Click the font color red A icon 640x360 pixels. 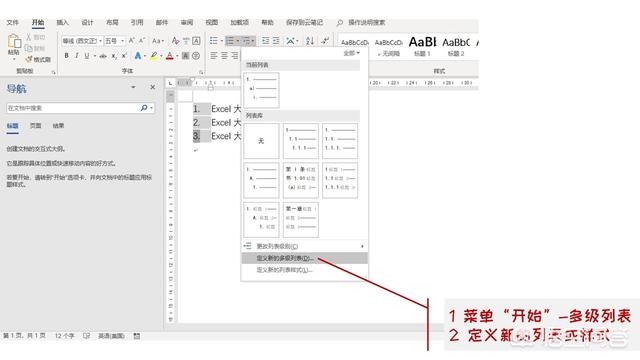coord(170,56)
